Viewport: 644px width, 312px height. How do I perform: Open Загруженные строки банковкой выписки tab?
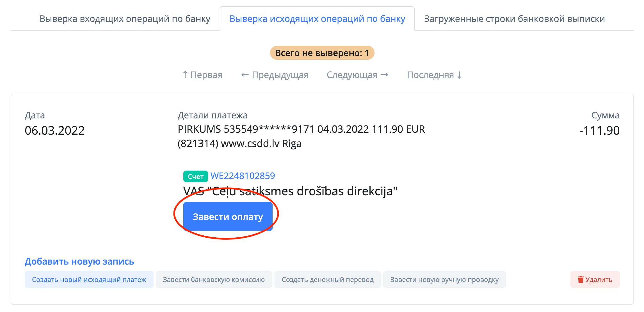[x=514, y=19]
